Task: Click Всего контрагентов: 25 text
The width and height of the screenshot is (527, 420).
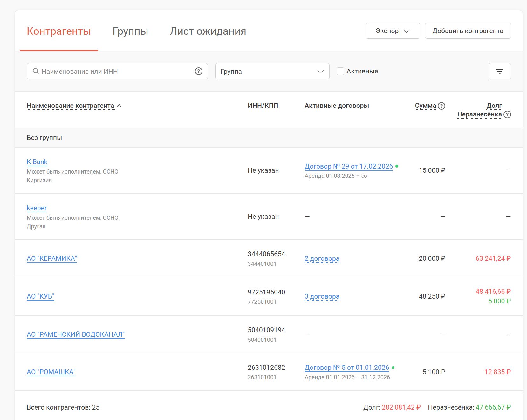Action: coord(63,407)
